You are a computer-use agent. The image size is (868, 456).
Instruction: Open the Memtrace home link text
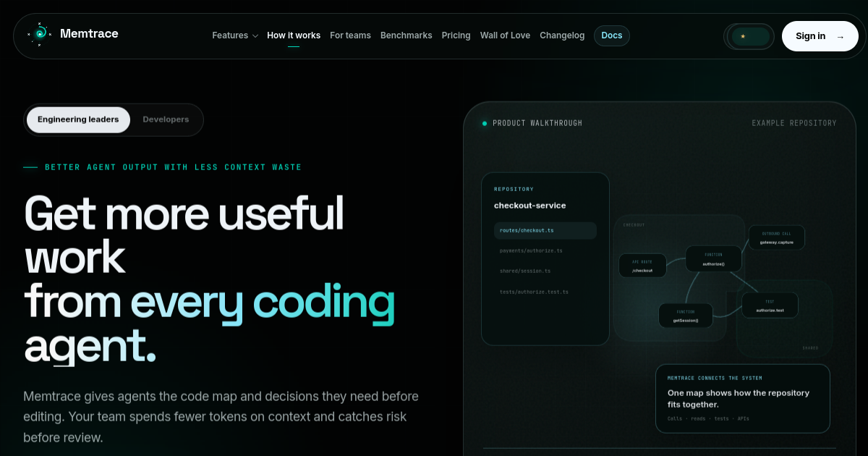tap(89, 34)
